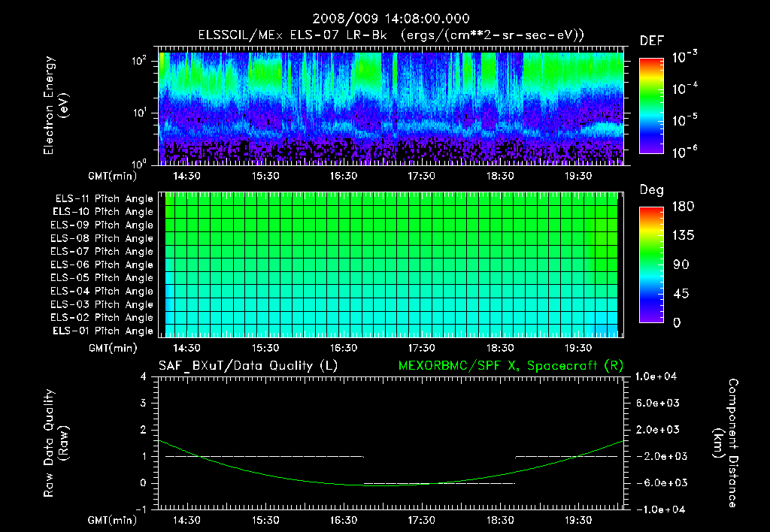The image size is (770, 532).
Task: Click the 16:30 tick label under the pitch angle panel
Action: pos(343,348)
